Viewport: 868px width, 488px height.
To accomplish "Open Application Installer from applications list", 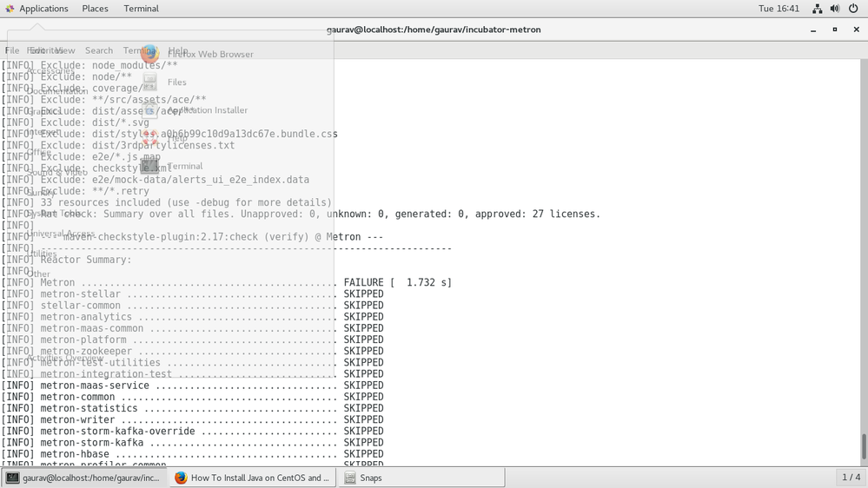I will coord(194,110).
